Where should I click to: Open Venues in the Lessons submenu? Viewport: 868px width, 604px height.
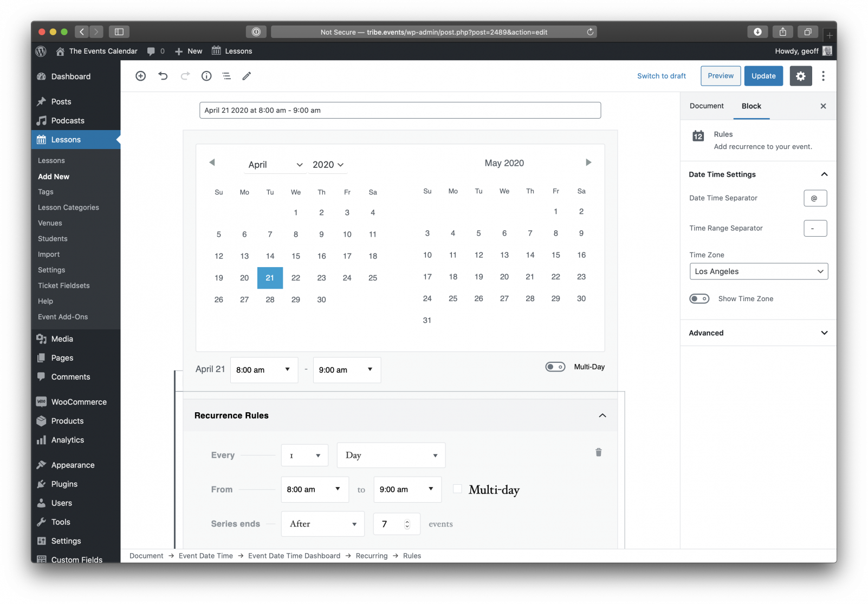click(x=50, y=223)
